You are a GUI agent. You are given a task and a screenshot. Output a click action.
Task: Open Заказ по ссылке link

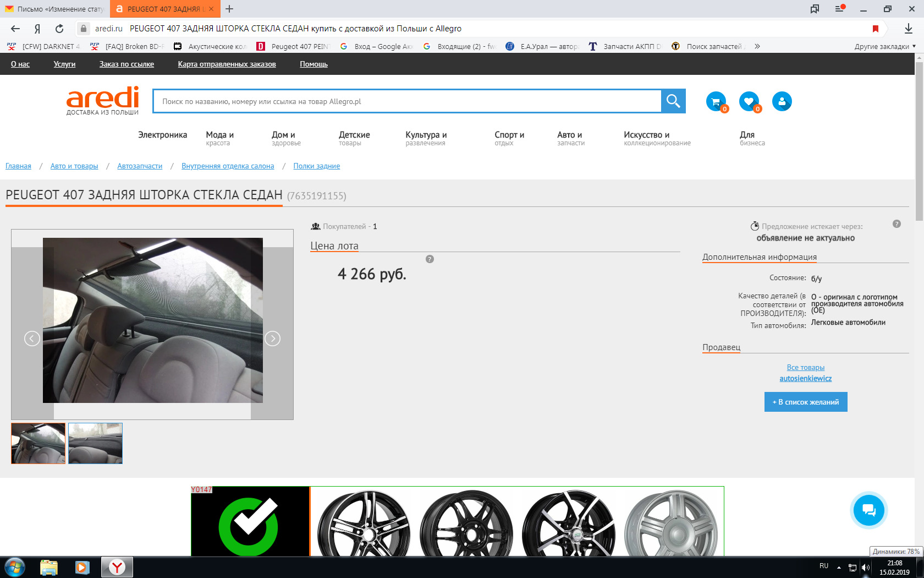(x=127, y=64)
